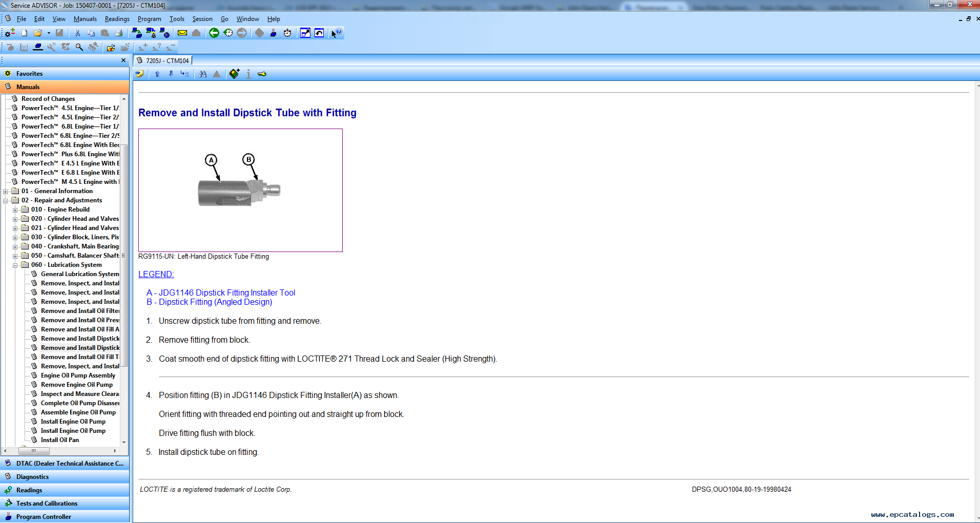Open the Program Controller panel
This screenshot has width=980, height=523.
65,517
